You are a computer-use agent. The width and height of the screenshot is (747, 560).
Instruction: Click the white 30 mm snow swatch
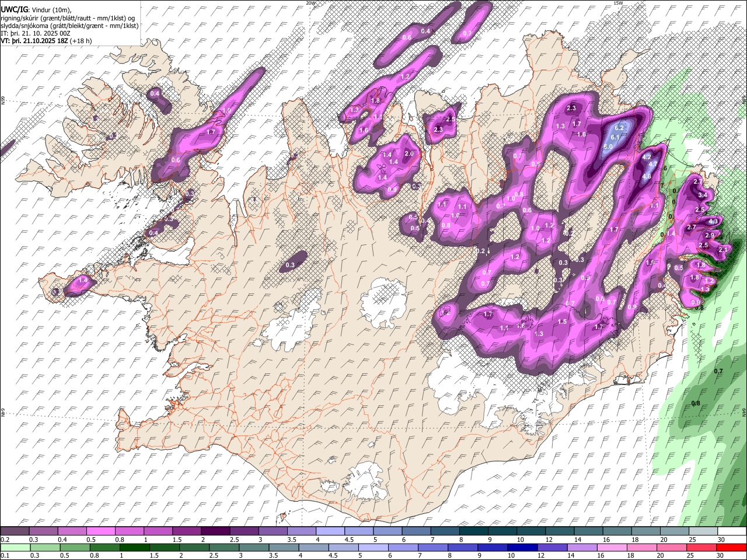(x=731, y=531)
